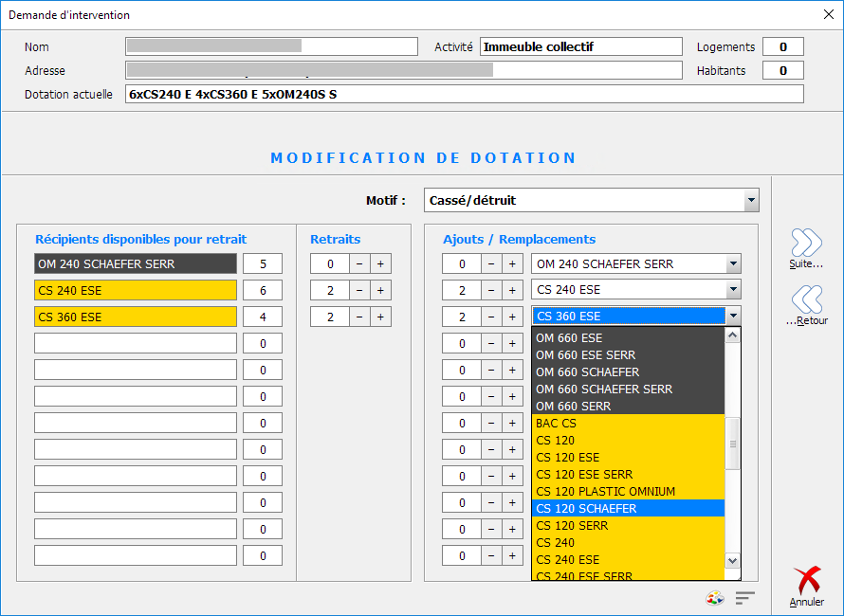This screenshot has width=844, height=616.
Task: Pick CS 120 PLASTIC OMNIUM option
Action: click(628, 492)
